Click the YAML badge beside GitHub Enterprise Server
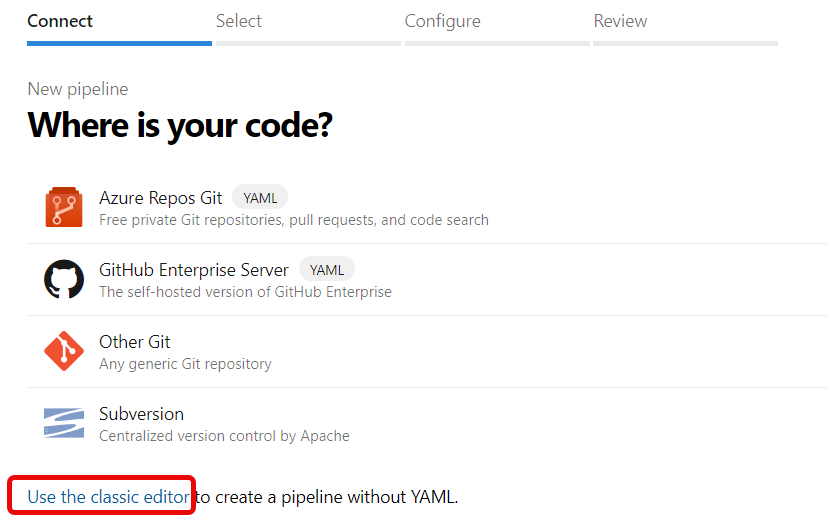 327,270
